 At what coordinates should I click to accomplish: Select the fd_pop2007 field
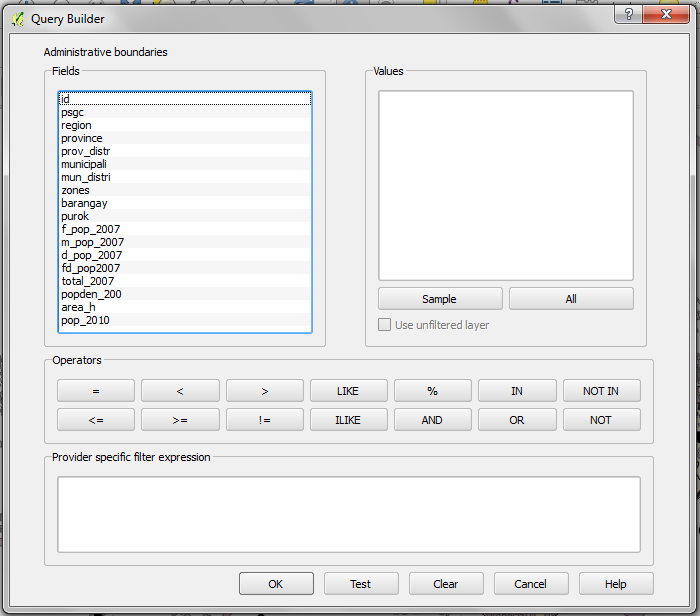[x=185, y=267]
